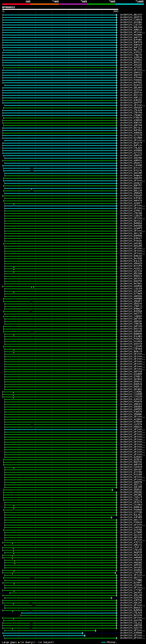The image size is (146, 644).
Task: Click the UniRef100_B4FVJ0 sequence name
Action: (131, 146)
